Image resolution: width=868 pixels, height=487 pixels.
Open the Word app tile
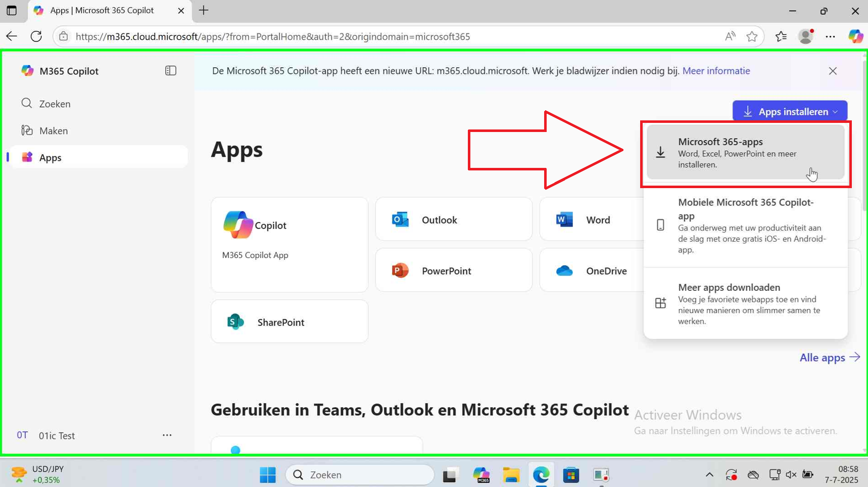tap(591, 219)
